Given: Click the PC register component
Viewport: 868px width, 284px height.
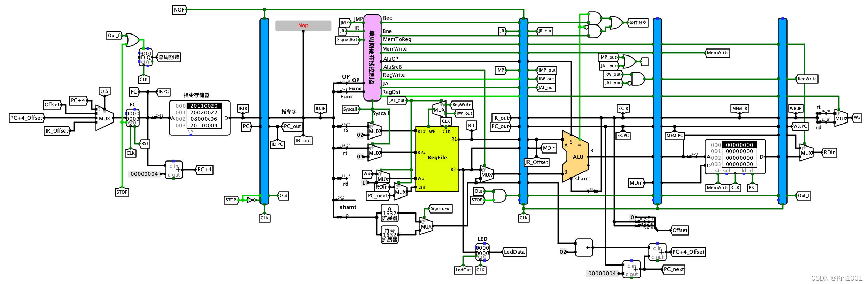Looking at the screenshot, I should pos(132,118).
